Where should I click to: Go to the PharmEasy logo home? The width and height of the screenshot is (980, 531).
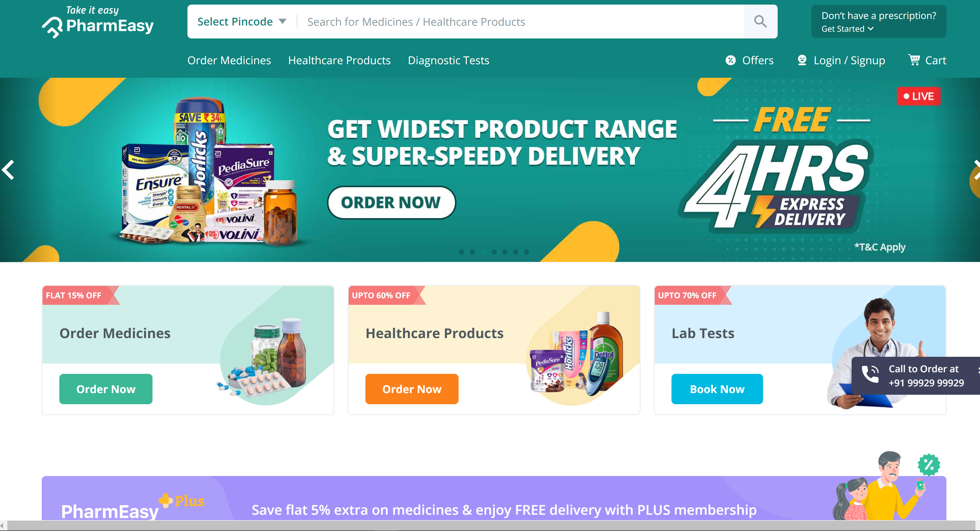click(x=98, y=22)
